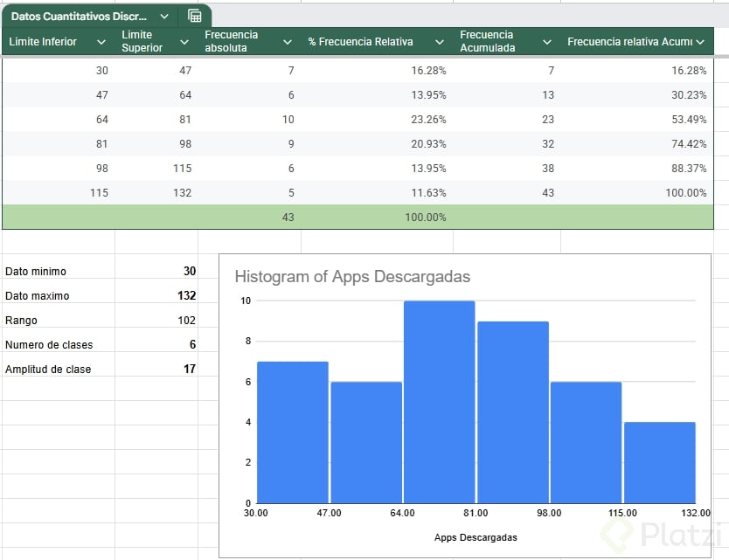The image size is (729, 560).
Task: Click the shortest histogram bar between 115 and 132
Action: (659, 463)
